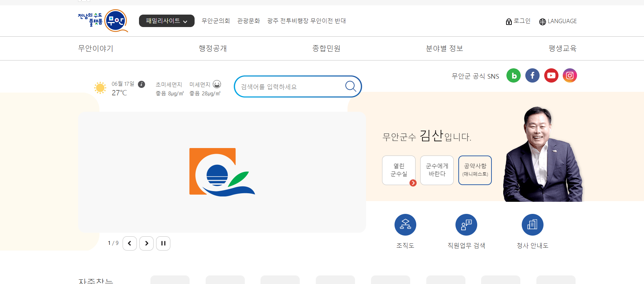Viewport: 644px width, 284px height.
Task: Open the 청사 안내도 building icon
Action: pos(532,225)
